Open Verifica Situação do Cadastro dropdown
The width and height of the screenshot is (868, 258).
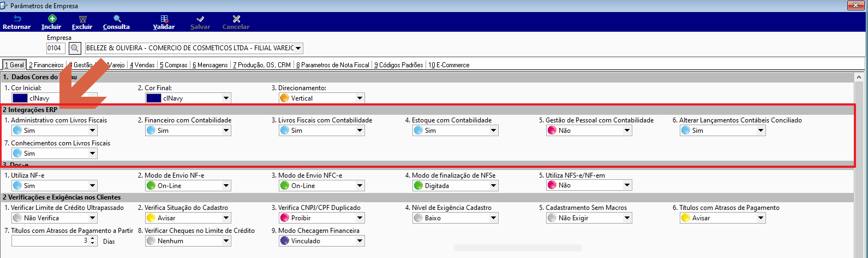226,218
